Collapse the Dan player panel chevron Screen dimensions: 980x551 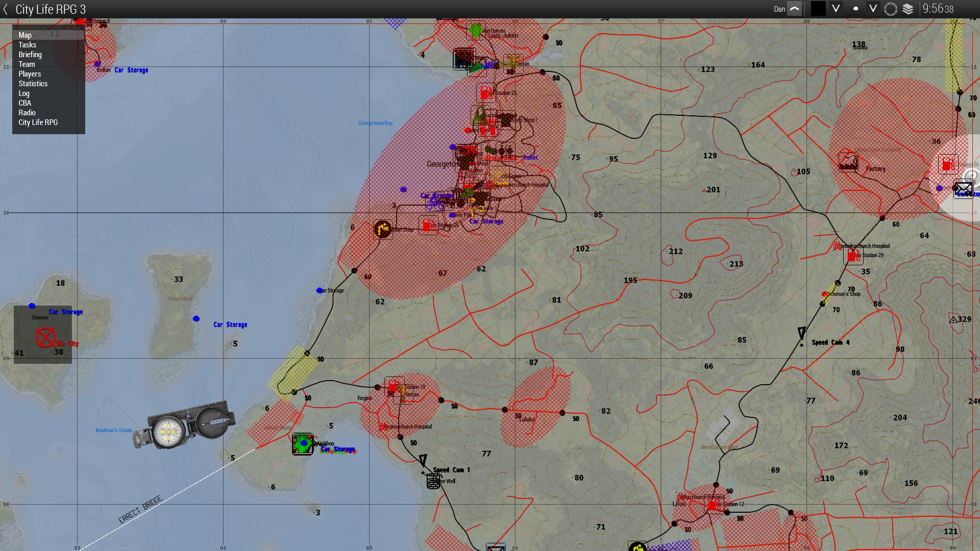794,9
